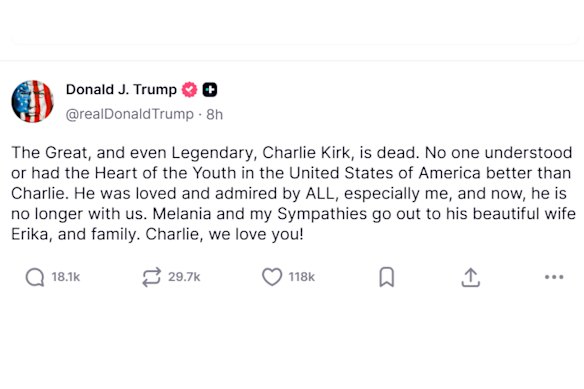The width and height of the screenshot is (584, 389).
Task: Like the post with the heart icon
Action: click(x=272, y=277)
